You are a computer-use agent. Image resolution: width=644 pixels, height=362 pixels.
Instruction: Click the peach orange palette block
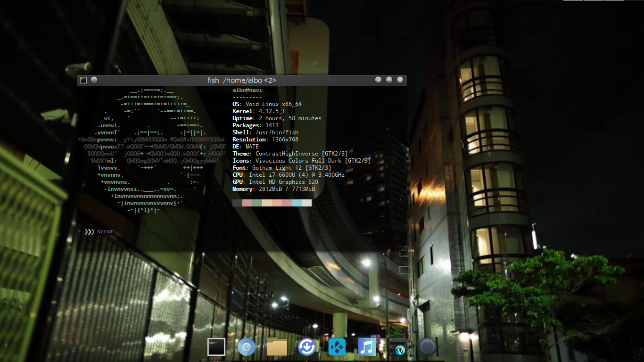click(277, 203)
